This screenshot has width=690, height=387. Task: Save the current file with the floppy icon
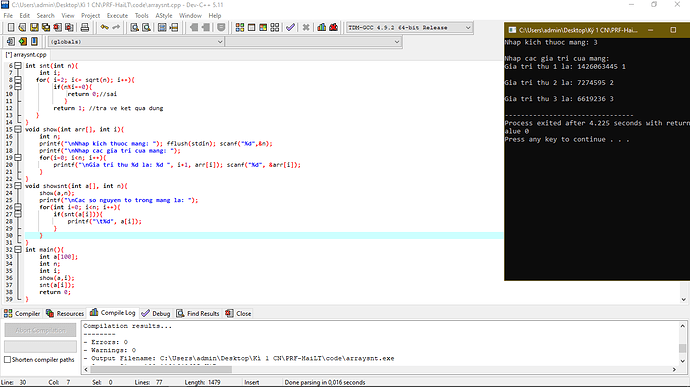(x=34, y=27)
